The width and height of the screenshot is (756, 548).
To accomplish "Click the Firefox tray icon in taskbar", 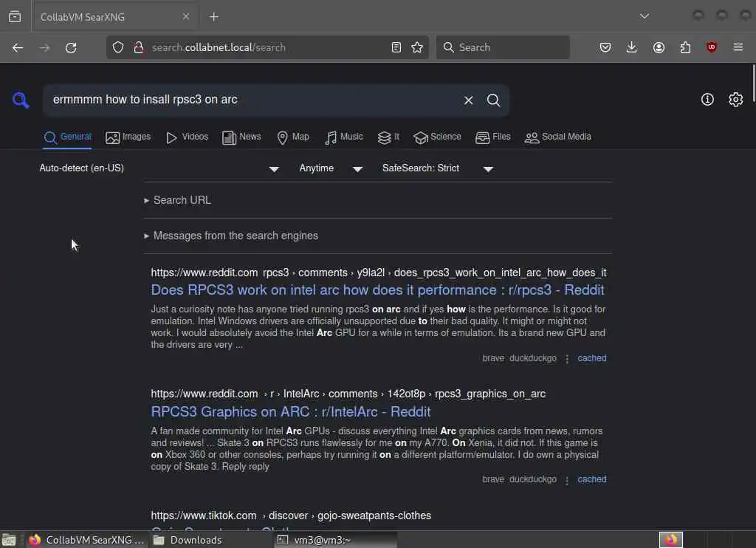I will [x=670, y=540].
